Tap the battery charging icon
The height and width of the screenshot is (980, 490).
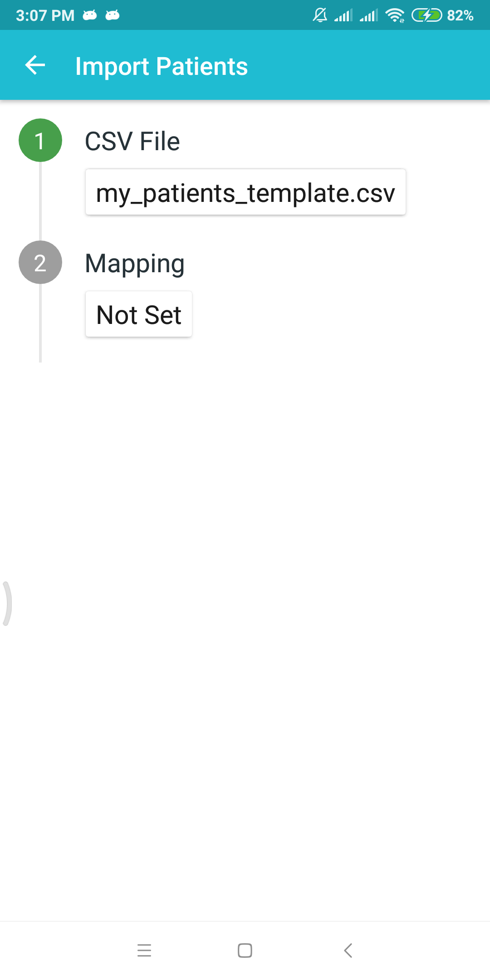click(x=426, y=15)
